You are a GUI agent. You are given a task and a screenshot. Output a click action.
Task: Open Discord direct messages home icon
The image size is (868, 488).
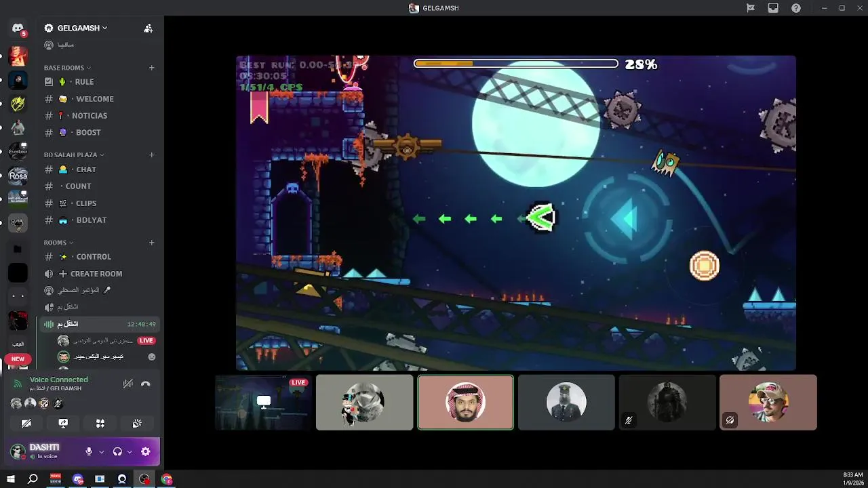point(18,28)
